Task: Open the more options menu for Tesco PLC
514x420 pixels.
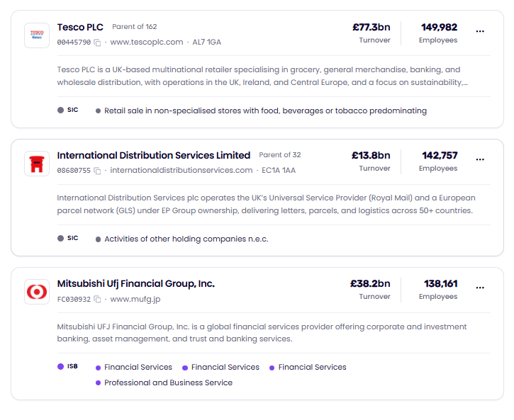Action: point(480,31)
